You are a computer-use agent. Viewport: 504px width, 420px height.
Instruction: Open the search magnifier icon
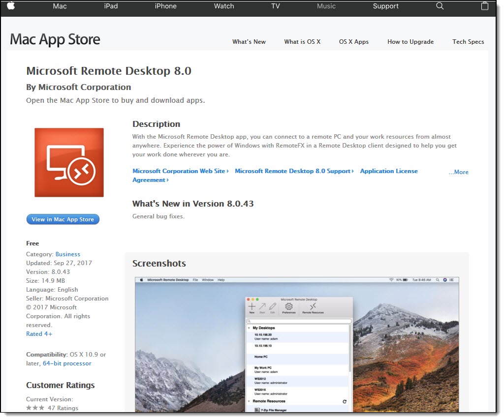tap(440, 6)
